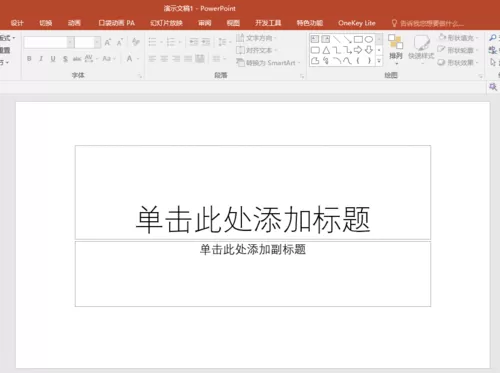Select the curve shape
Image resolution: width=500 pixels, height=373 pixels.
tap(347, 61)
